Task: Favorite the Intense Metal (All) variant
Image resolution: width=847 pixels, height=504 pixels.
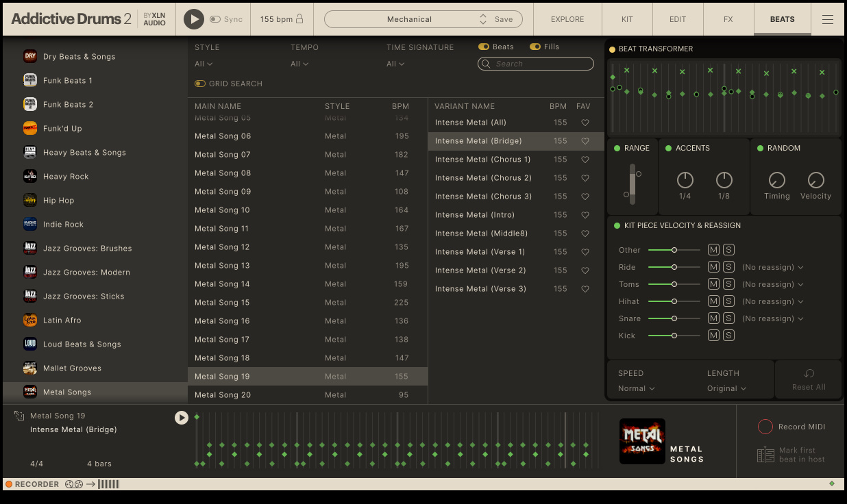Action: (x=585, y=123)
